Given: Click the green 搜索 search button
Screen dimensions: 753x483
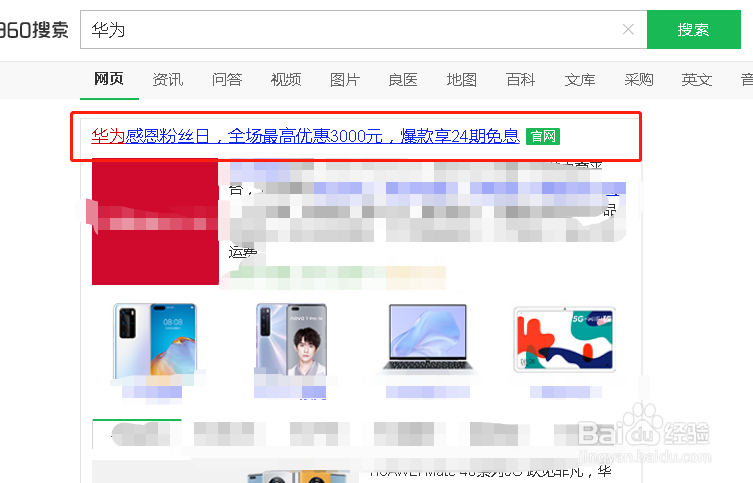Looking at the screenshot, I should (x=693, y=29).
